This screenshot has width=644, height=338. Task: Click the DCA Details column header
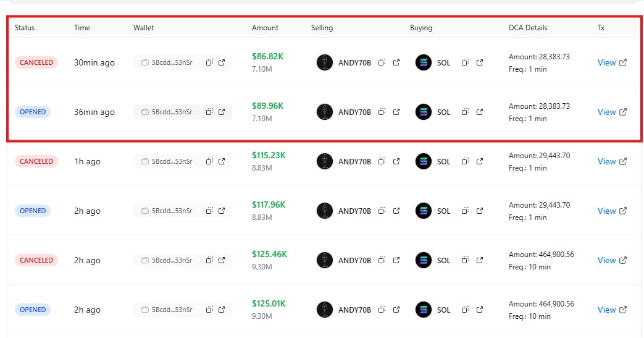528,28
